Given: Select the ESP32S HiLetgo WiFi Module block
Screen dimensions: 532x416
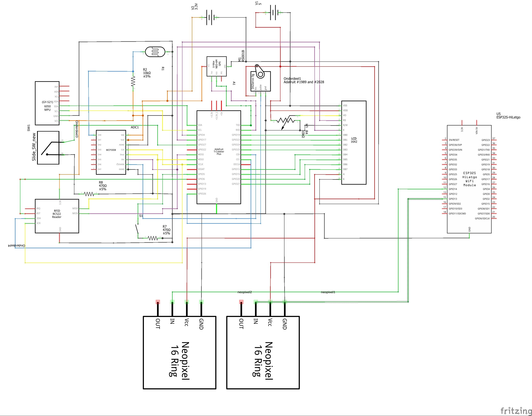Looking at the screenshot, I should click(x=469, y=179).
